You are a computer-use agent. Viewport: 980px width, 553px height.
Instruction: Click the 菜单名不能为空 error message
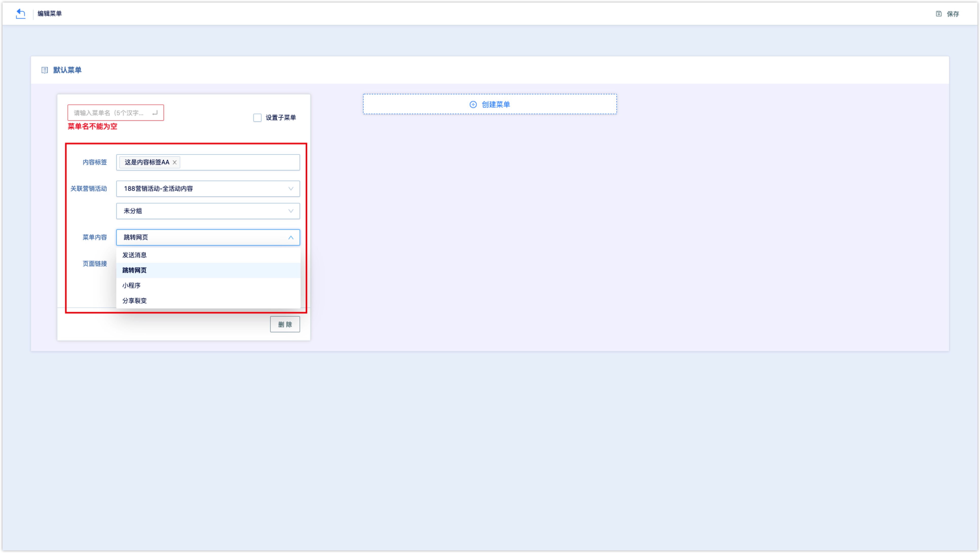92,127
